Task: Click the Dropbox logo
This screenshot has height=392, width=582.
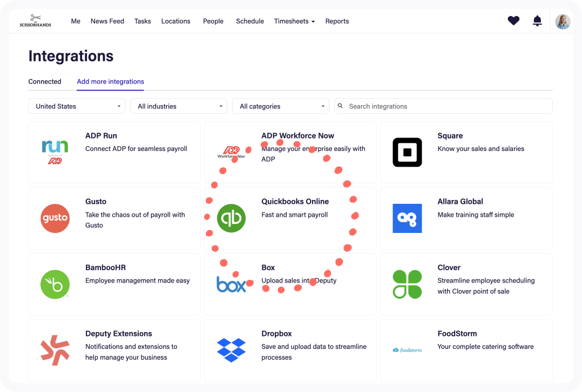Action: tap(231, 350)
